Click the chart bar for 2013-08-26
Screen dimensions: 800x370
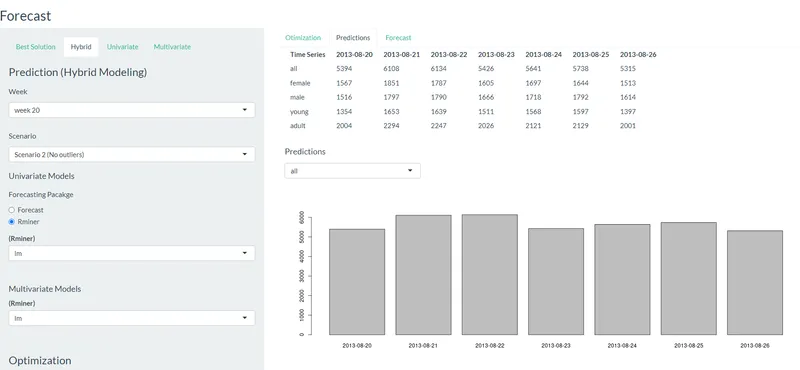[755, 283]
